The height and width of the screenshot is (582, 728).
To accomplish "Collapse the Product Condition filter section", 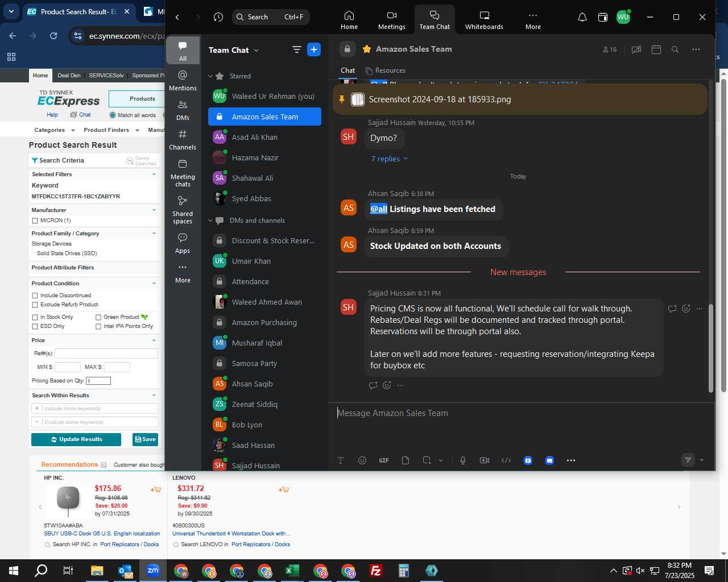I will (x=154, y=283).
